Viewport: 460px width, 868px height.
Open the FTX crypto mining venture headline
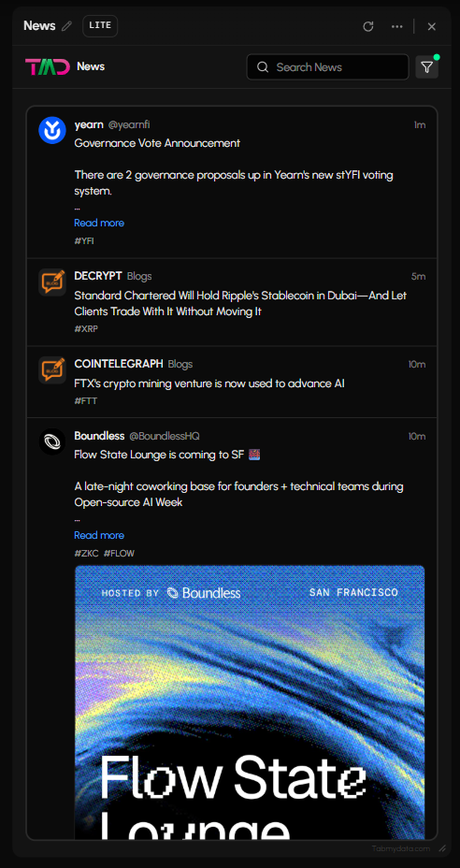(209, 383)
